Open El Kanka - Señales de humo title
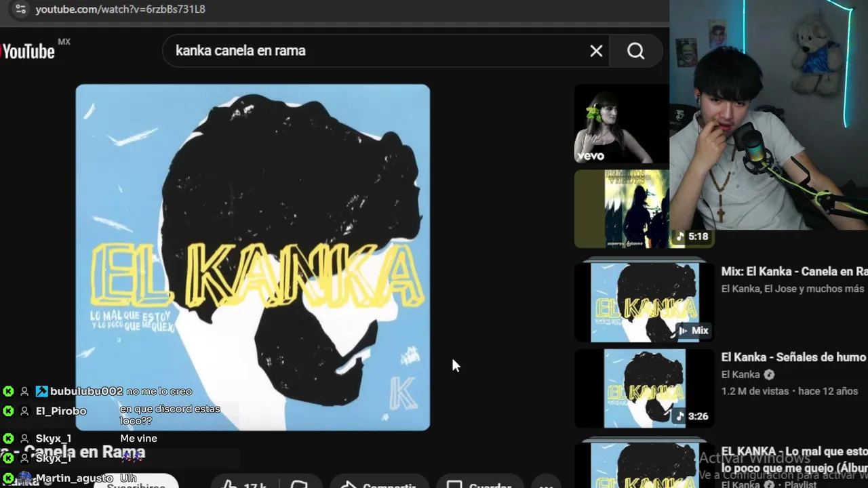 pyautogui.click(x=793, y=357)
